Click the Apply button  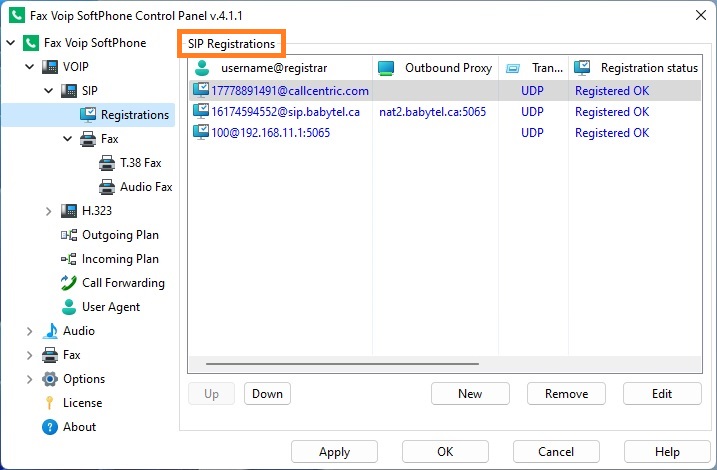334,452
